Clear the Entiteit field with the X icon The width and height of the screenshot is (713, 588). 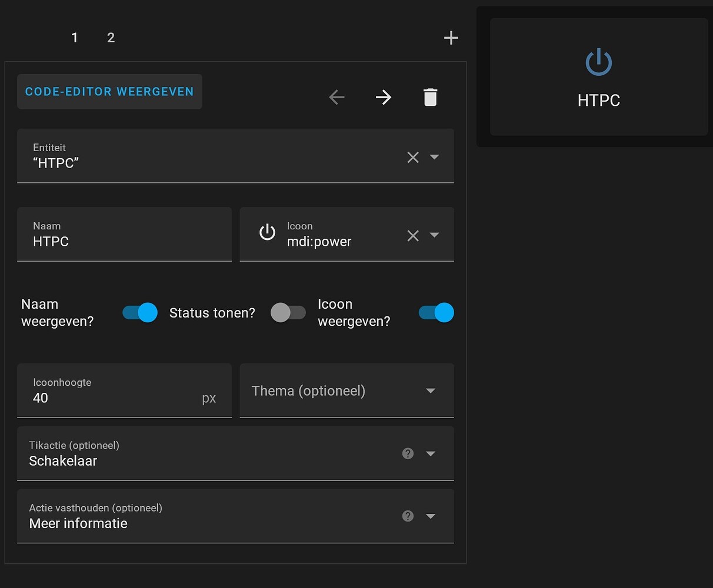(x=412, y=157)
